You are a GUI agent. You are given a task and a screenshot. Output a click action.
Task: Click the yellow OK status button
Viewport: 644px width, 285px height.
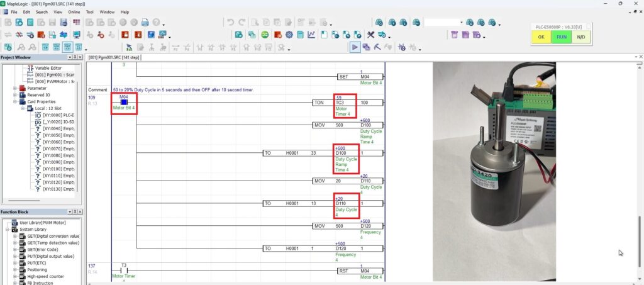pos(541,37)
